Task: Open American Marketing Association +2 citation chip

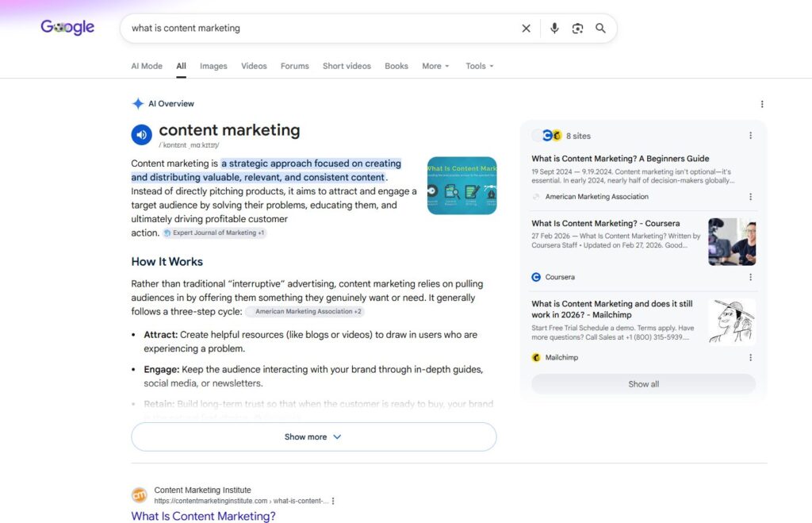Action: (x=304, y=312)
